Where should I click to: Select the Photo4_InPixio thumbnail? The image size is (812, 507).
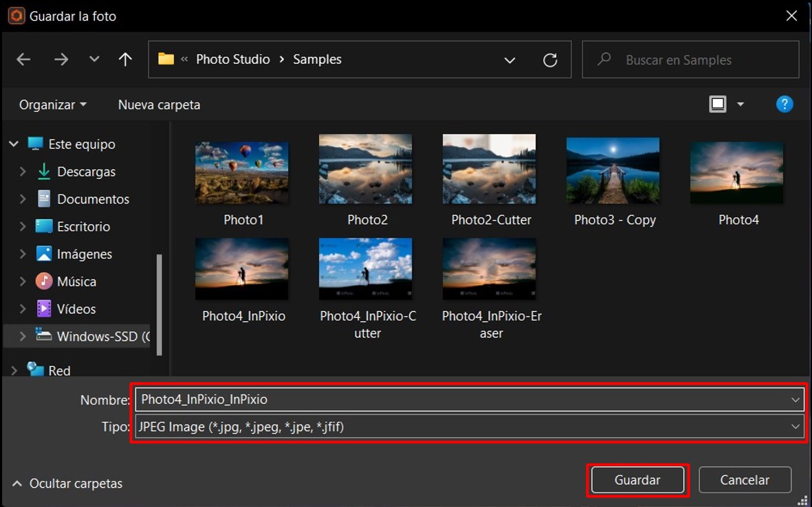[x=242, y=269]
